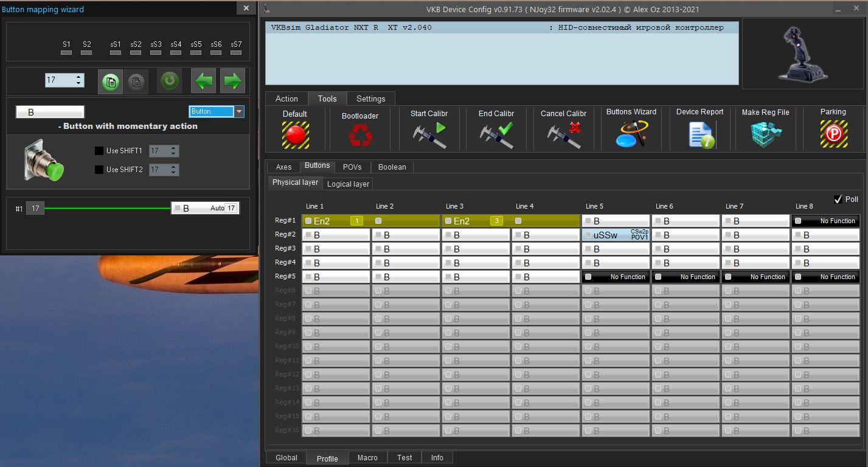The image size is (868, 467).
Task: Select the uSSw cell in Reg#2
Action: (x=616, y=235)
